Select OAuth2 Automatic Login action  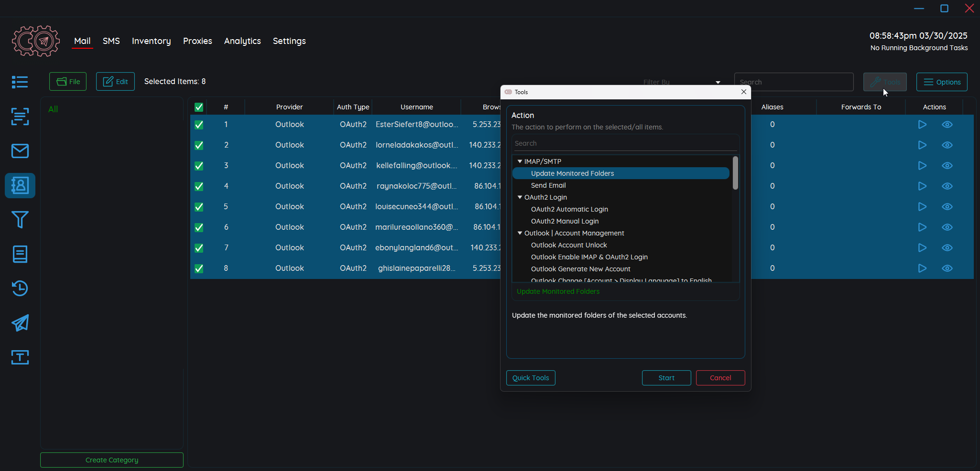pos(569,209)
